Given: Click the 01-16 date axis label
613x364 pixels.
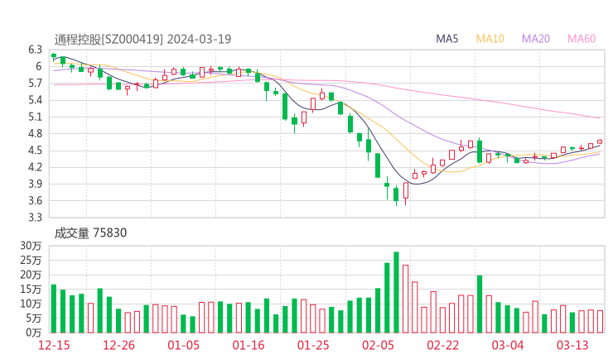Looking at the screenshot, I should click(x=249, y=345).
